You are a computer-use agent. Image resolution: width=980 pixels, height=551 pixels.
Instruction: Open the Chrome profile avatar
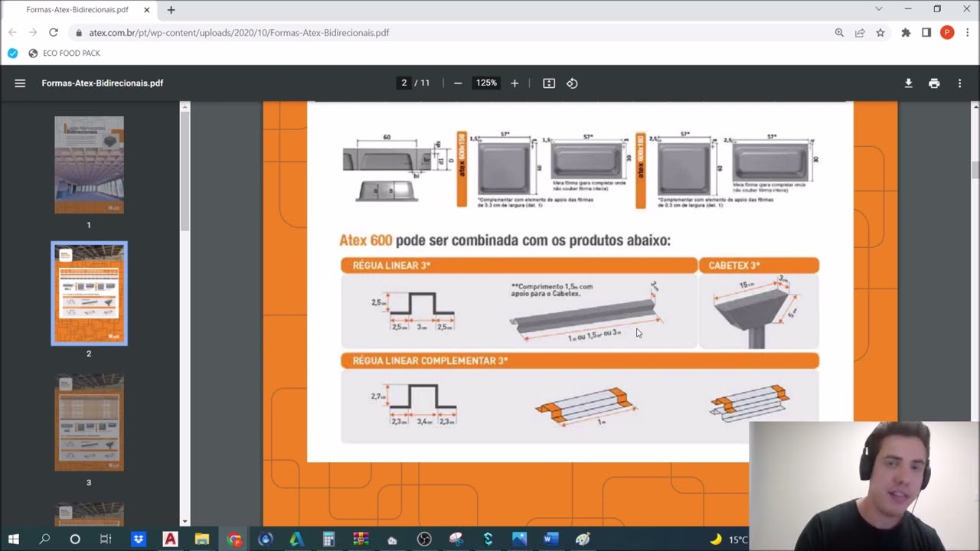click(947, 33)
